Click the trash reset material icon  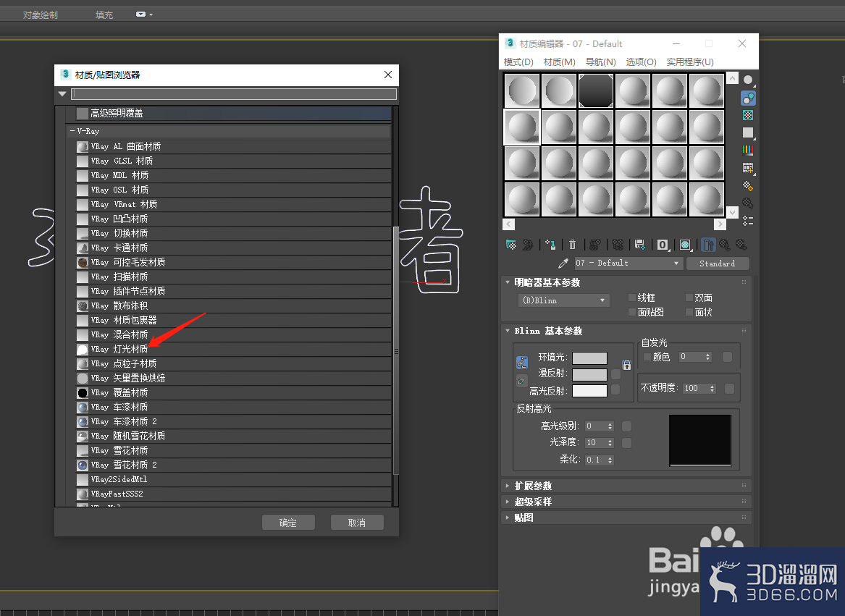[572, 245]
